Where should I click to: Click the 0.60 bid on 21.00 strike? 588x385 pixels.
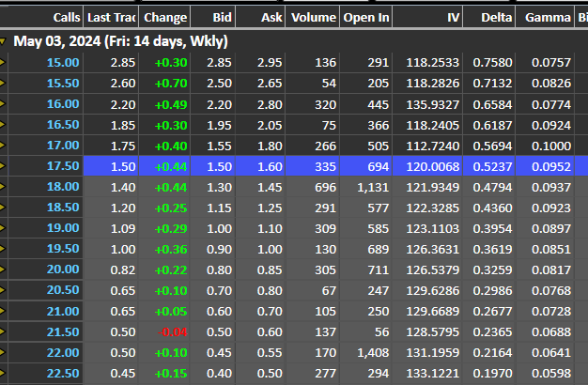219,312
